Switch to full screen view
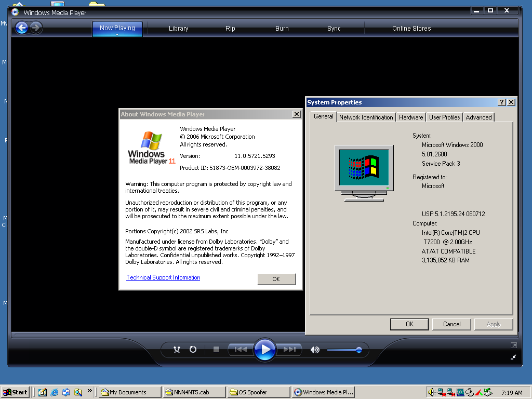532x399 pixels. tap(513, 345)
